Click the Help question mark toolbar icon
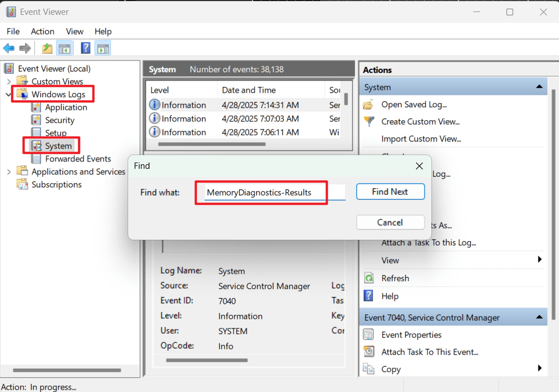The image size is (559, 392). click(x=85, y=48)
